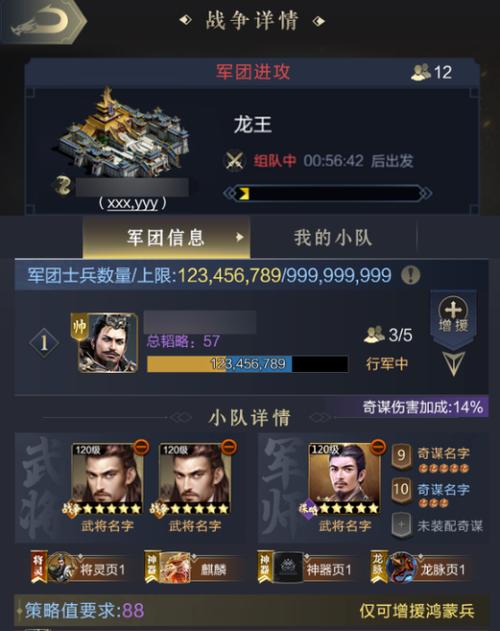Click the troop count bar showing 123,456,789
500x631 pixels.
(x=248, y=364)
